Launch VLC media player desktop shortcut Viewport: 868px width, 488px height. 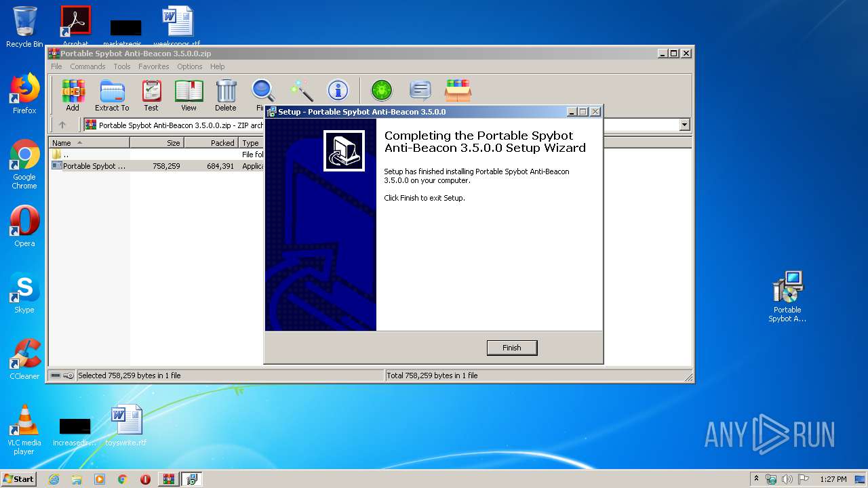[24, 430]
